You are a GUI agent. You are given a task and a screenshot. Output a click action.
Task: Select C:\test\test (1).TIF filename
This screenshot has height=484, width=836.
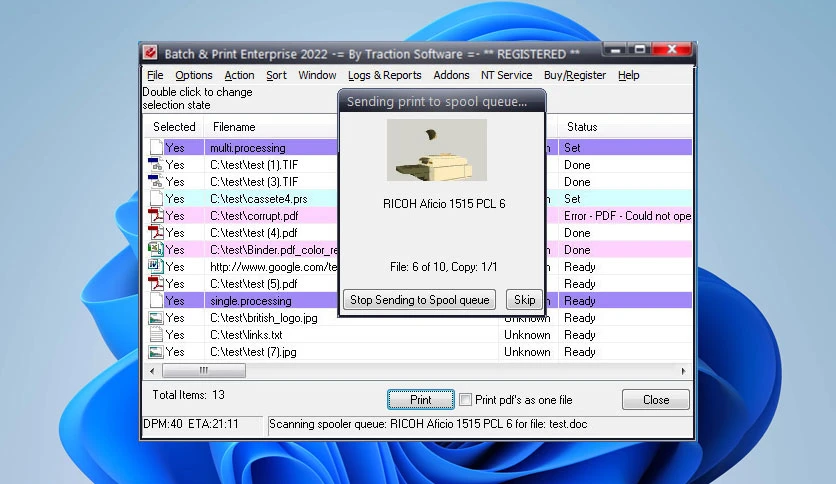(254, 165)
